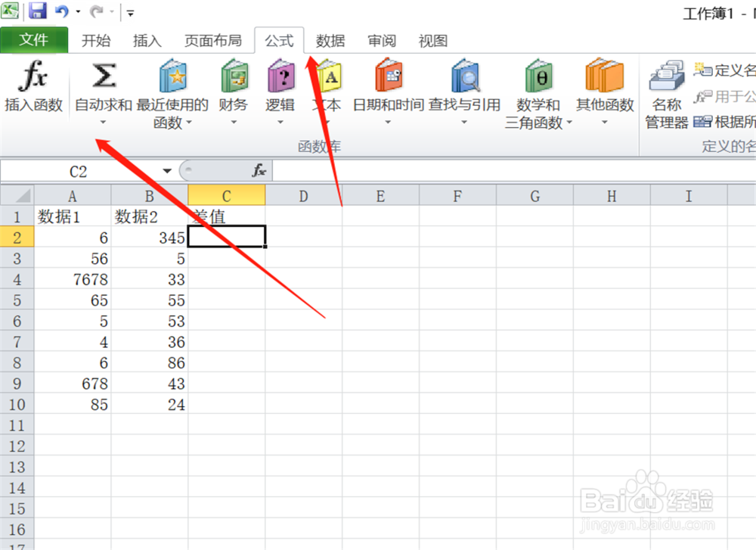Switch to the View (视图) tab
The image size is (756, 550).
[x=433, y=41]
